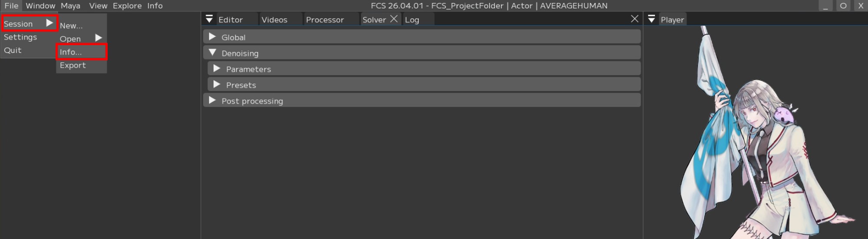Open Settings from the File menu
Viewport: 868px width, 239px height.
(20, 37)
